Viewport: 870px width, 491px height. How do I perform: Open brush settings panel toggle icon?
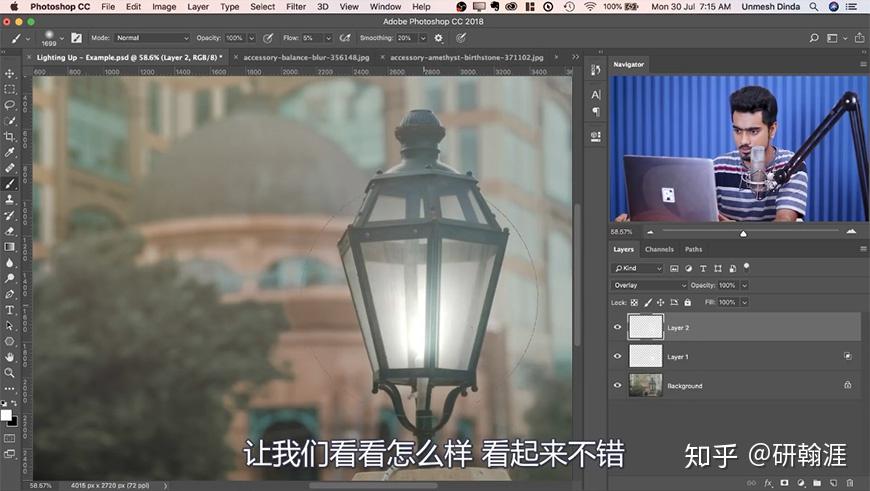pos(77,38)
